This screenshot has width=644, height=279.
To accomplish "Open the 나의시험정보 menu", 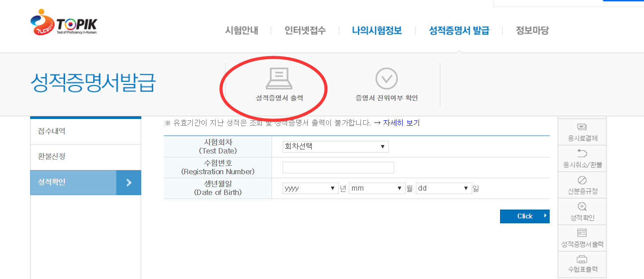I will tap(377, 31).
